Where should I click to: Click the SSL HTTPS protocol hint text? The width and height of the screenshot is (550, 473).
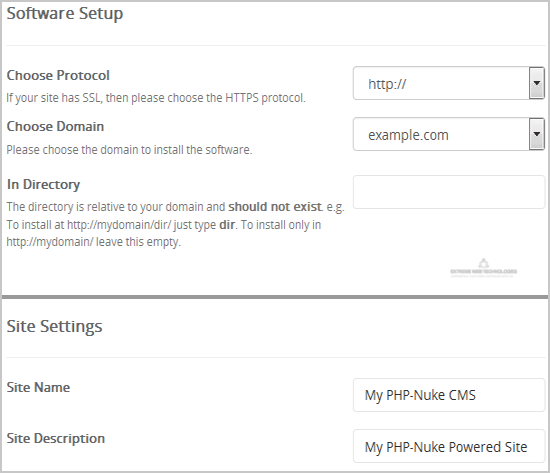point(156,98)
